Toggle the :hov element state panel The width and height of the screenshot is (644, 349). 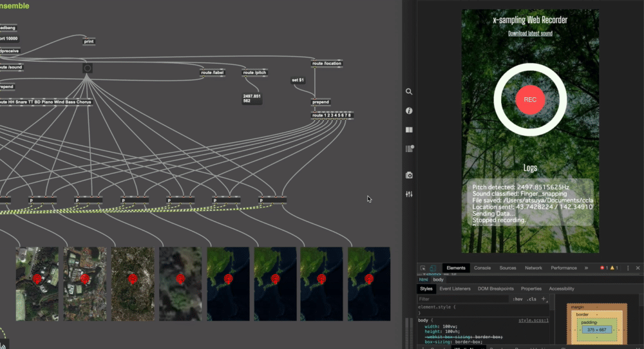(518, 299)
